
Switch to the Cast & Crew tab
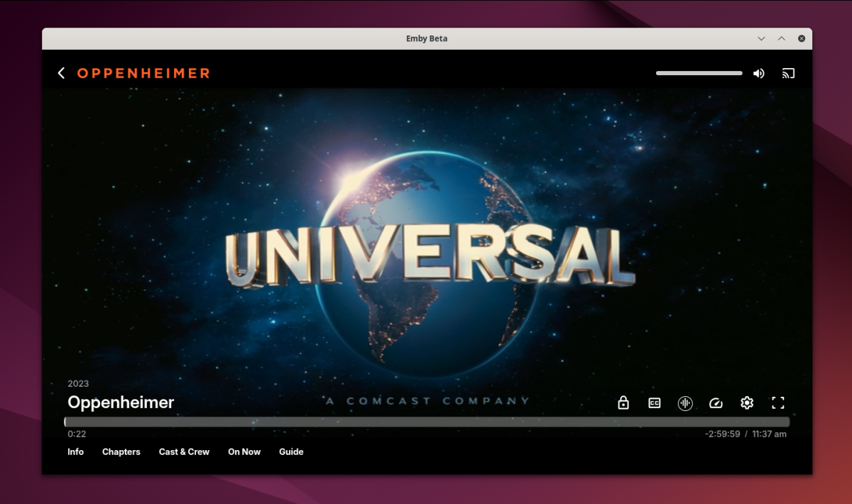pyautogui.click(x=184, y=451)
